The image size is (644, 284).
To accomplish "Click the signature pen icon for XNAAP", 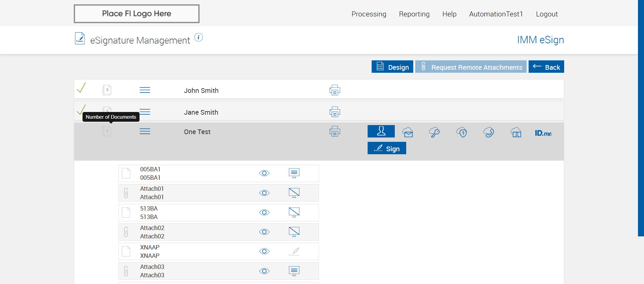I will (x=294, y=251).
